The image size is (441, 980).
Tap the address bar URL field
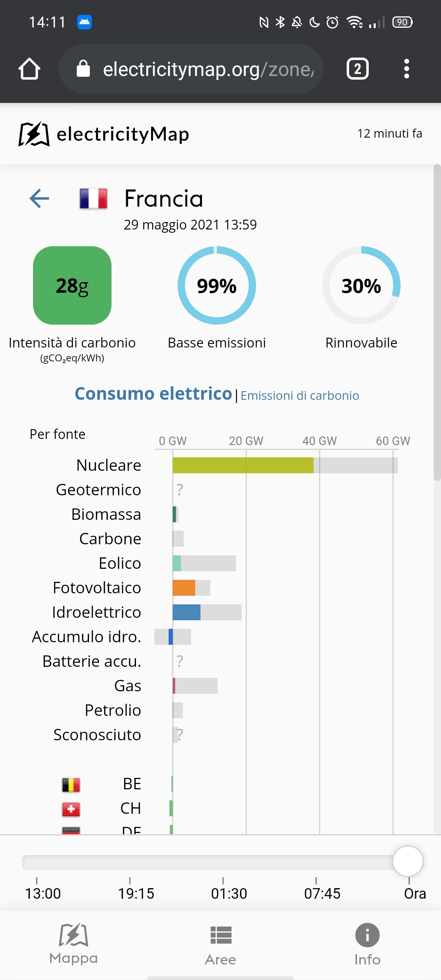click(191, 69)
